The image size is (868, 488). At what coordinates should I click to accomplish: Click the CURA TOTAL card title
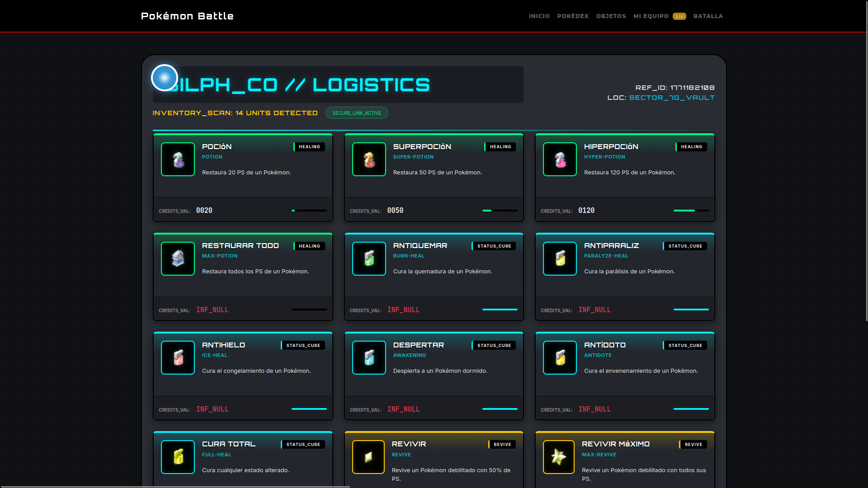click(x=229, y=444)
